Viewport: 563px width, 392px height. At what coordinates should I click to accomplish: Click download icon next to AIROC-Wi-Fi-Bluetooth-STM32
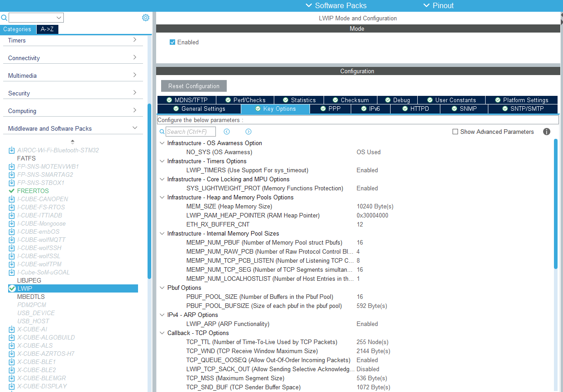coord(12,150)
